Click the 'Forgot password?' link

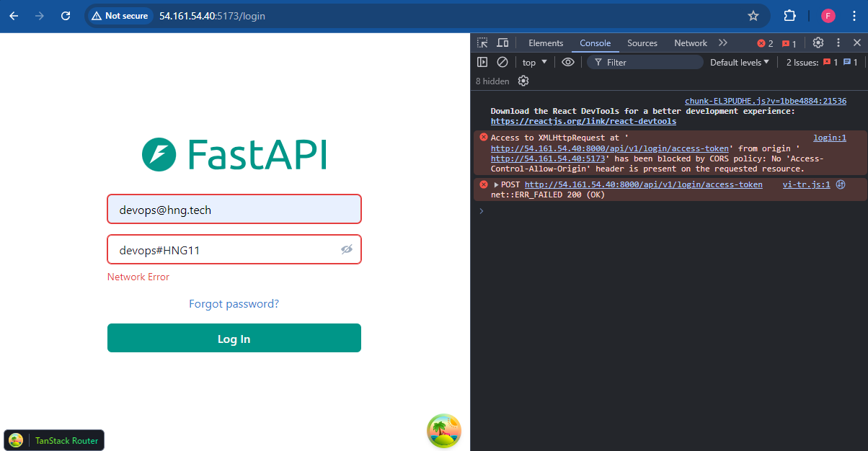pos(234,304)
